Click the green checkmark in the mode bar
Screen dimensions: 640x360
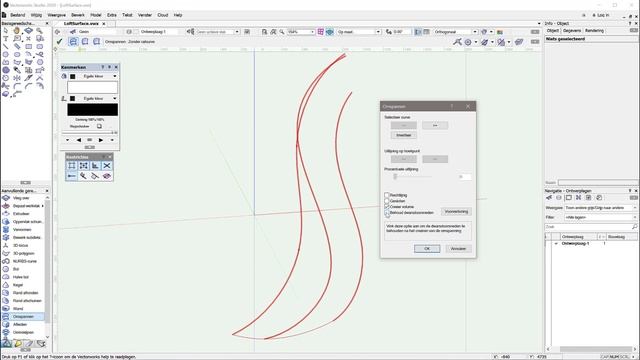60,42
